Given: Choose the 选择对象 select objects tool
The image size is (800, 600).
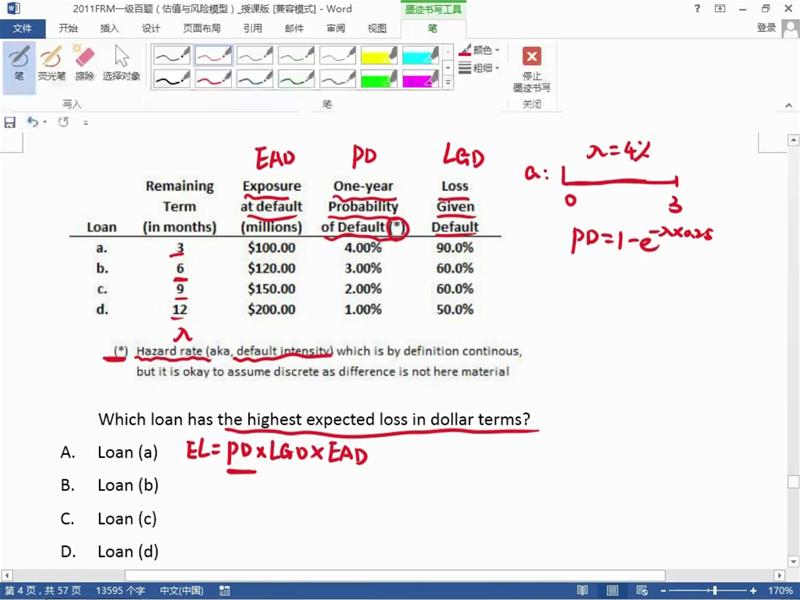Looking at the screenshot, I should point(121,63).
